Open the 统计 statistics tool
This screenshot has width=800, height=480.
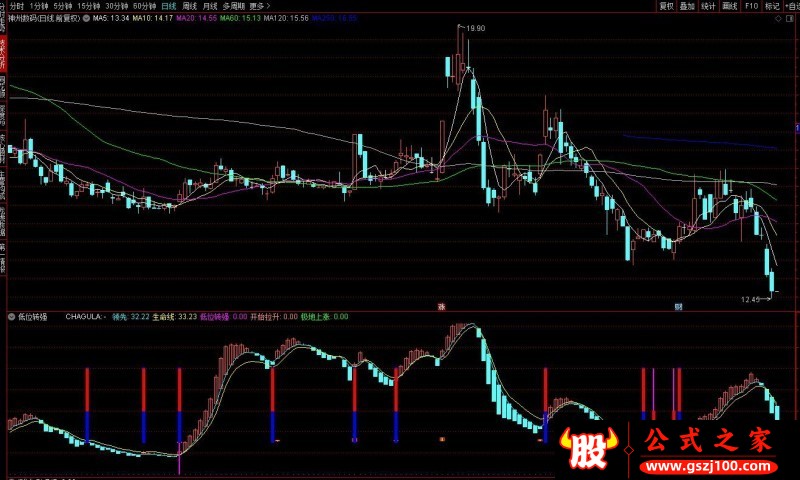click(708, 6)
